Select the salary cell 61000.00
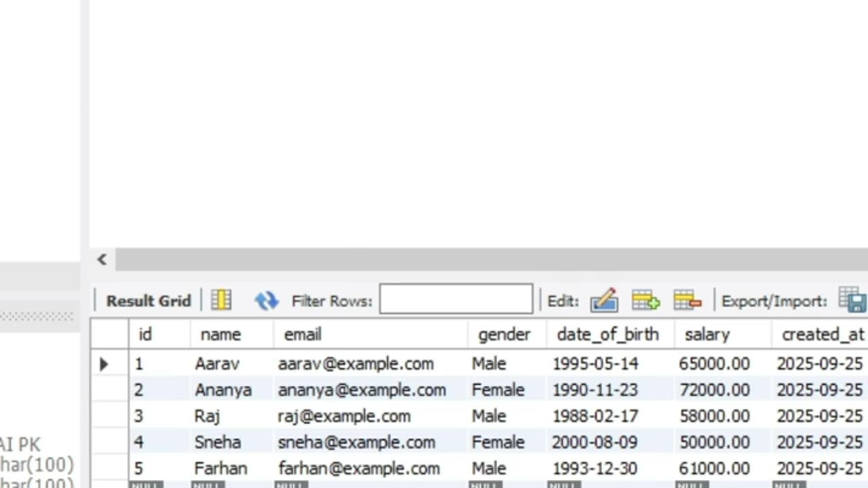 tap(722, 468)
